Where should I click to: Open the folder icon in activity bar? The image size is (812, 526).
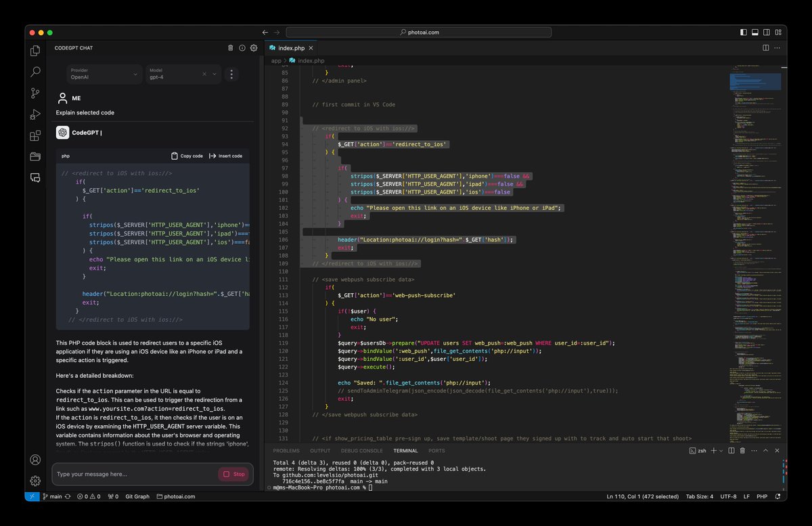point(35,156)
